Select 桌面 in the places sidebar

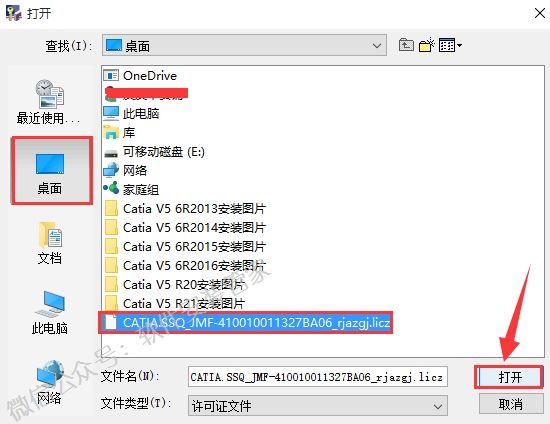52,170
